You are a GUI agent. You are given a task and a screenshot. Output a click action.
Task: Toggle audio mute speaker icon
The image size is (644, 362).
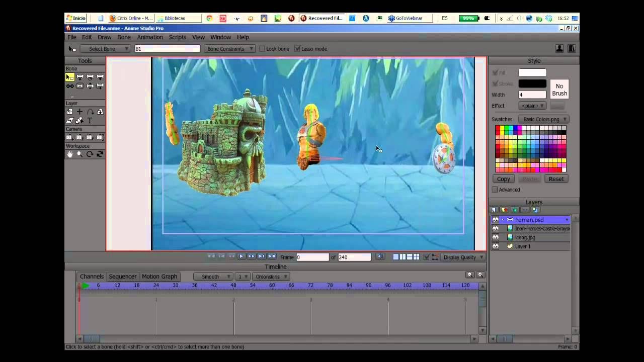tap(380, 257)
